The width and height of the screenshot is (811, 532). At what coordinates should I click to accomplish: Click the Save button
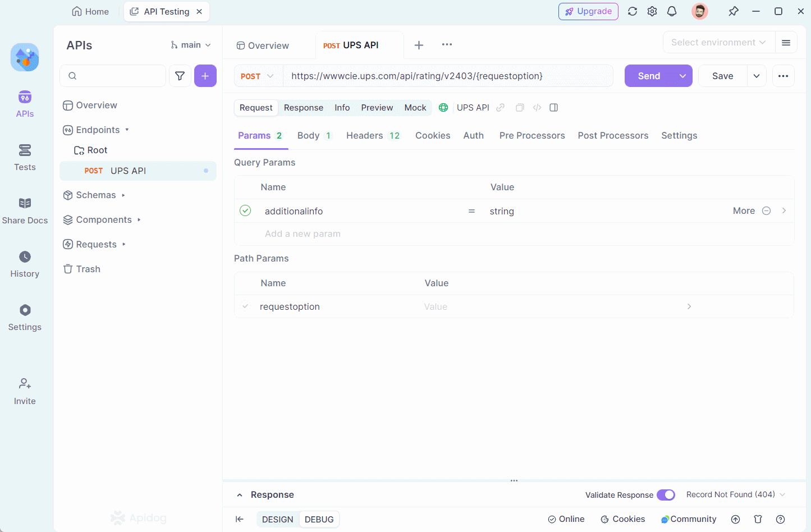point(723,76)
